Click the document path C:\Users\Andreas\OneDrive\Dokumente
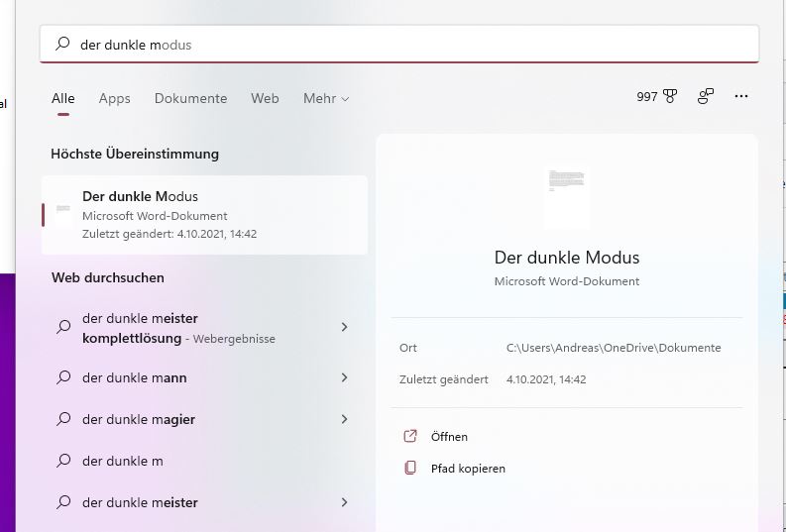 click(614, 348)
